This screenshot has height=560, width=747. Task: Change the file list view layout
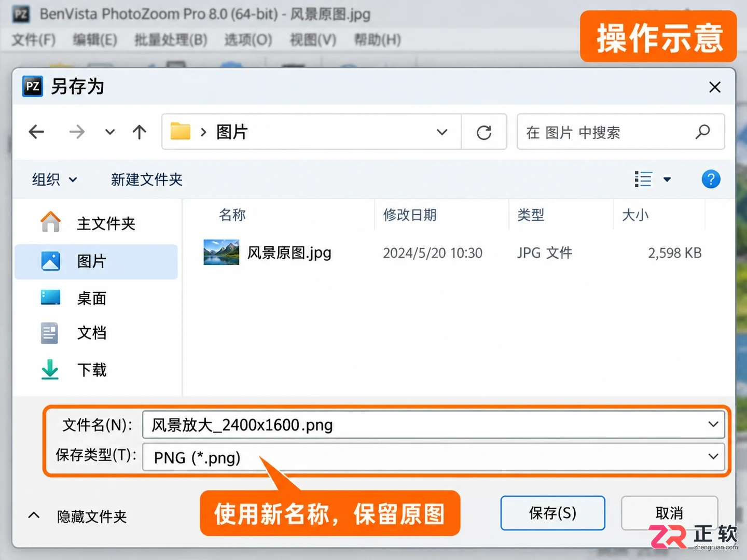643,179
